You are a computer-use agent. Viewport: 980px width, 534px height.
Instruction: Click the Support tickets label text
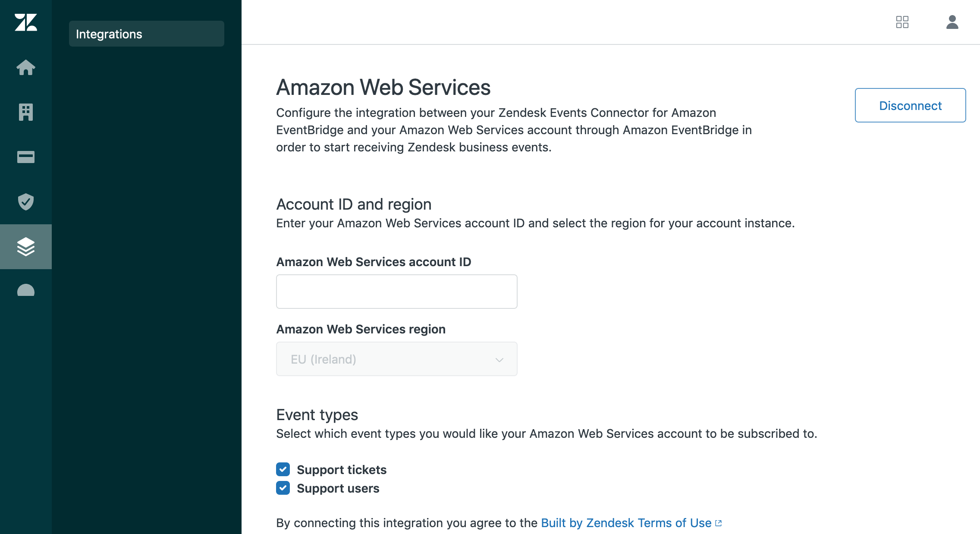click(342, 470)
